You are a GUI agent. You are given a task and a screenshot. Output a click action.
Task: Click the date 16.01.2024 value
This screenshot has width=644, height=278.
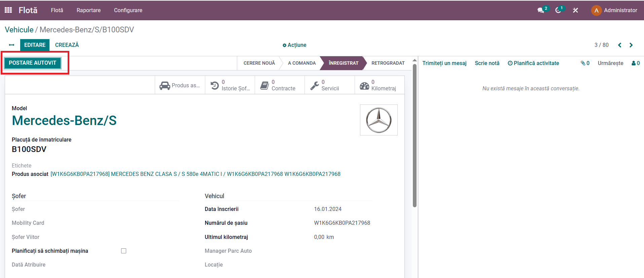click(x=328, y=209)
